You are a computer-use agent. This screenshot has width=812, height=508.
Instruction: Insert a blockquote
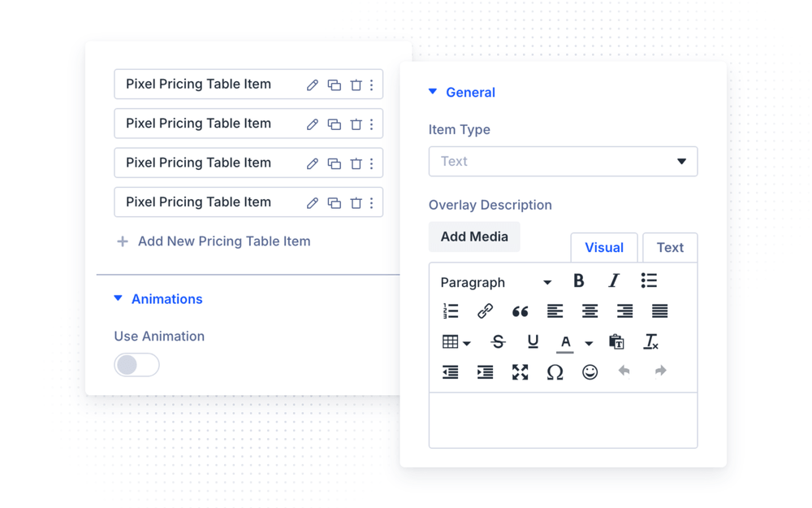520,311
